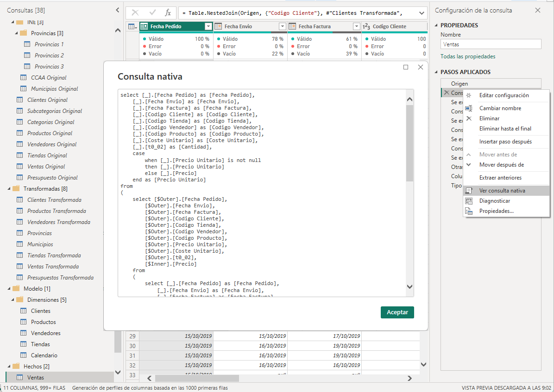Click the Ver consulta nativa menu icon
This screenshot has width=554, height=392.
[x=469, y=191]
